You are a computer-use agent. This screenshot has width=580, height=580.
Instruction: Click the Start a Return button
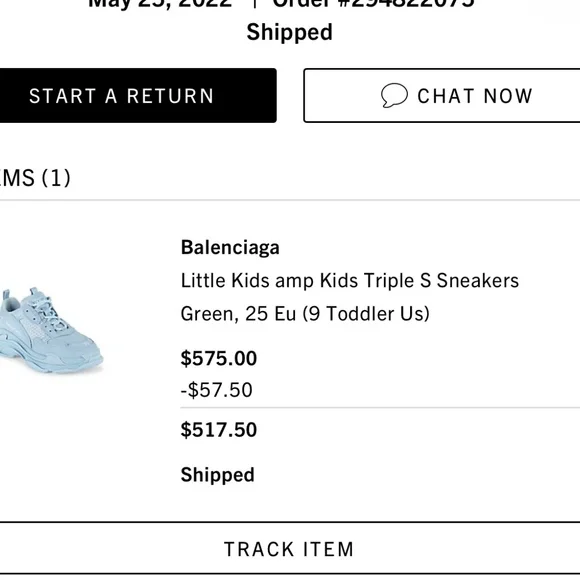(138, 95)
